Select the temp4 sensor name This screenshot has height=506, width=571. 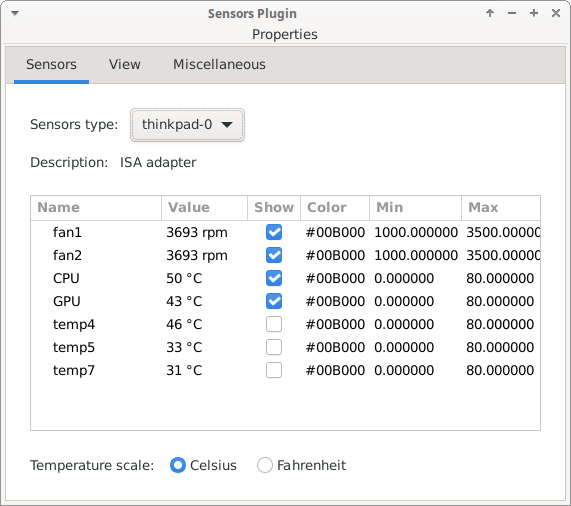click(74, 324)
